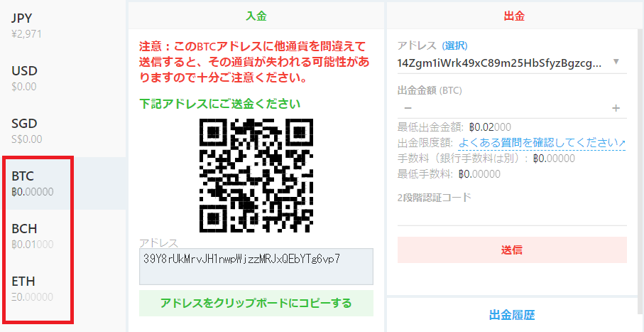
Task: Click the BTC deposit QR code
Action: [256, 175]
